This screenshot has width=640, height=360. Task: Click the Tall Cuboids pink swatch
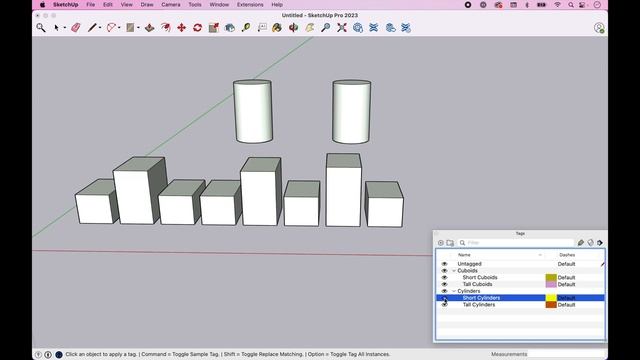(x=551, y=284)
